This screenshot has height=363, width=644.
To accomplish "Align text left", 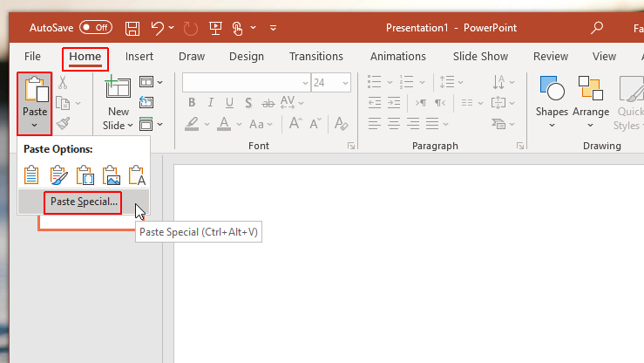I will click(374, 123).
